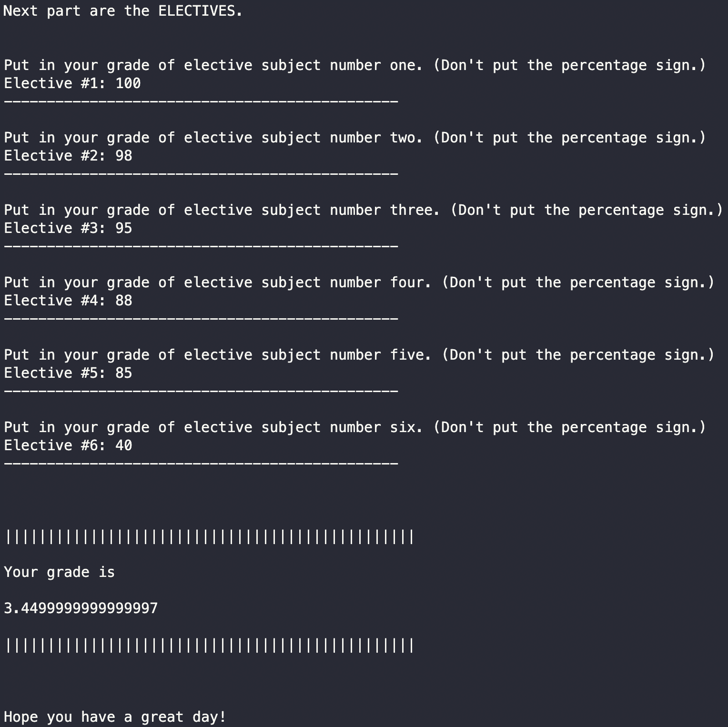Click the elective subject number six prompt
The width and height of the screenshot is (728, 727).
(355, 428)
